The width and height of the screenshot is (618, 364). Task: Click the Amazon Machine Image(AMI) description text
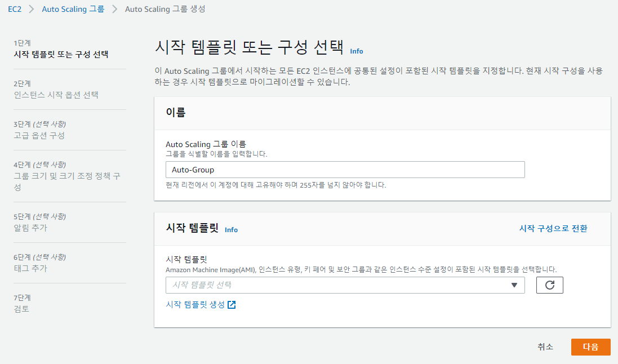pyautogui.click(x=361, y=270)
